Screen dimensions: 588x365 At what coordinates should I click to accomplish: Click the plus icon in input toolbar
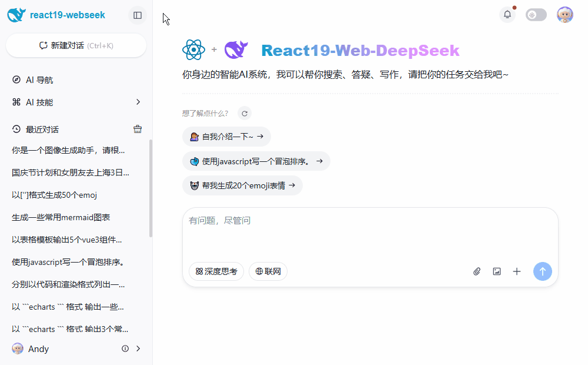[517, 271]
